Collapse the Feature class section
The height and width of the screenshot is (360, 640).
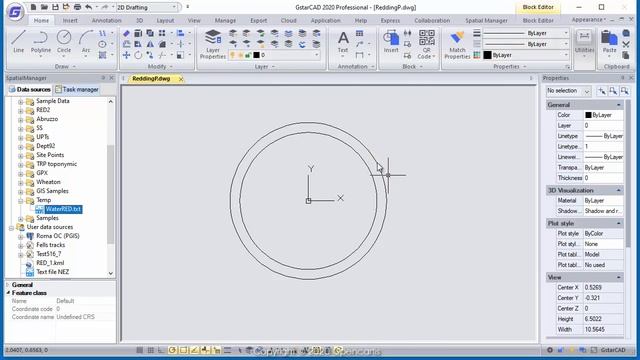point(8,293)
